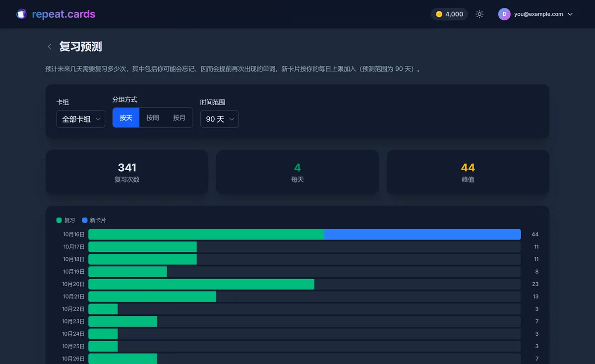Click the 10月25日 bar
This screenshot has height=364, width=595.
(x=103, y=346)
